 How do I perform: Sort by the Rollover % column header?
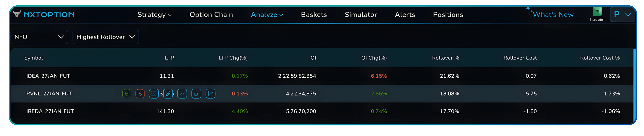[446, 58]
